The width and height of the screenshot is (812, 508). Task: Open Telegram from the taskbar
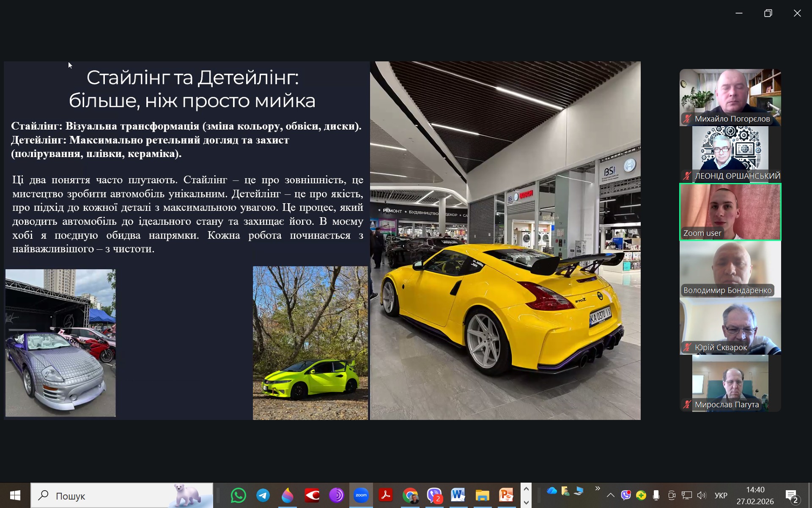click(263, 495)
